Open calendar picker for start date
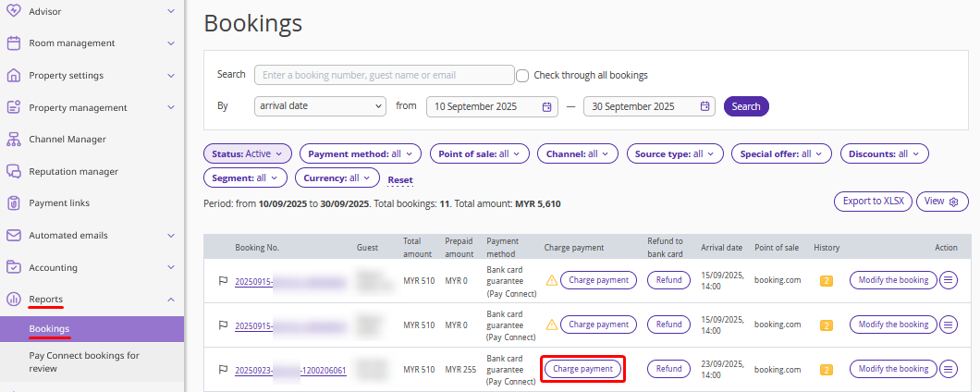 click(x=547, y=106)
